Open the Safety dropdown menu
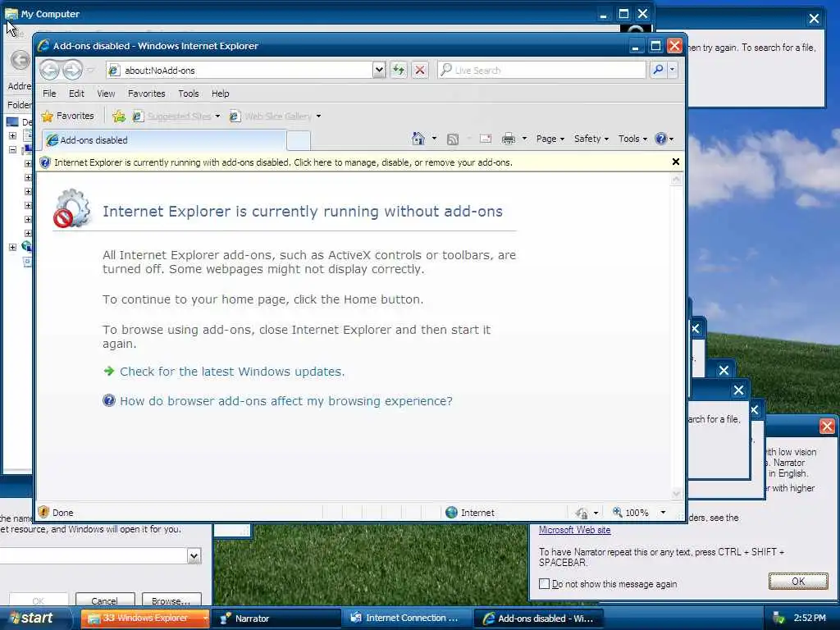The width and height of the screenshot is (840, 630). click(x=591, y=139)
